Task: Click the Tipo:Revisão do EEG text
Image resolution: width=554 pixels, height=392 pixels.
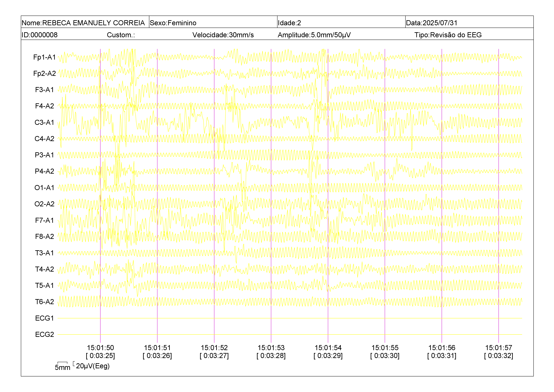Action: [448, 35]
